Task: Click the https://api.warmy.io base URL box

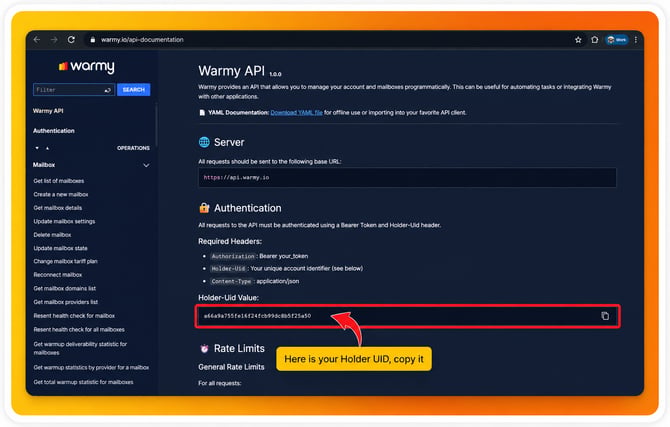Action: [x=407, y=177]
